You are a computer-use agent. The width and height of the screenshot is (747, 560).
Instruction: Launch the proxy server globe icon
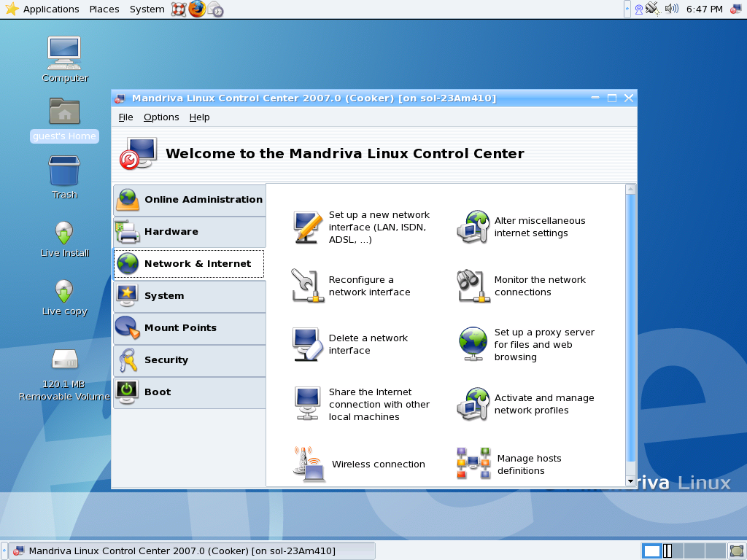point(473,344)
